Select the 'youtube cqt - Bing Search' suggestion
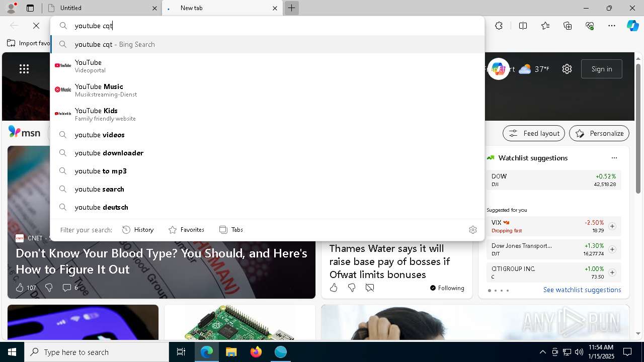 click(x=267, y=44)
